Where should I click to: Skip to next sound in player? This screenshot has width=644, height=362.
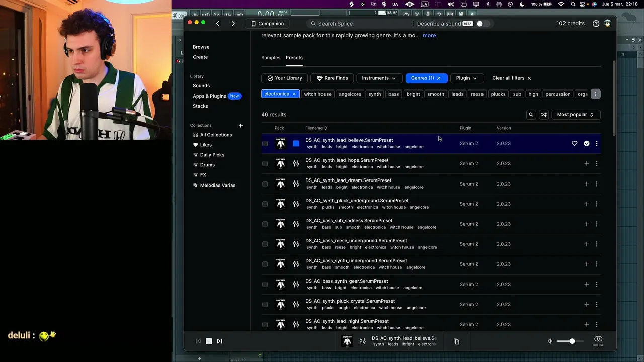219,341
